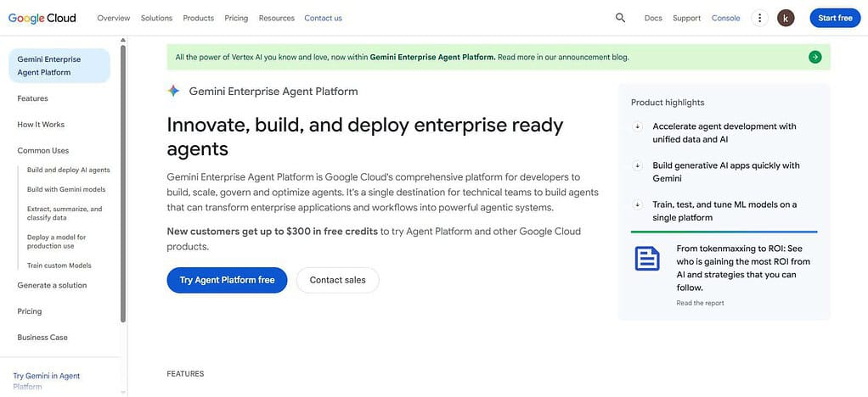
Task: Click the blue document report icon
Action: point(647,258)
